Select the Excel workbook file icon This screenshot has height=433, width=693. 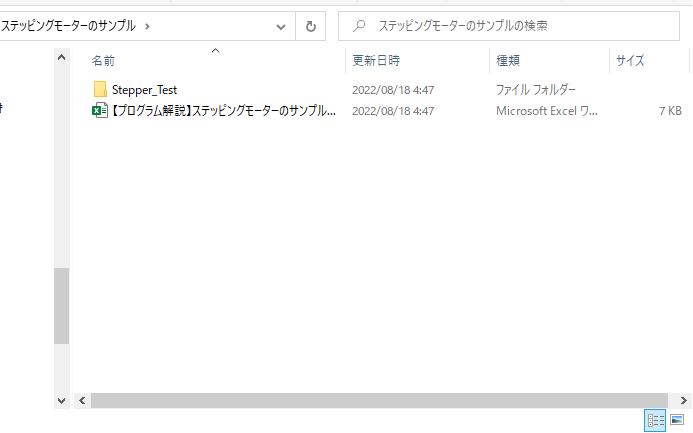99,111
